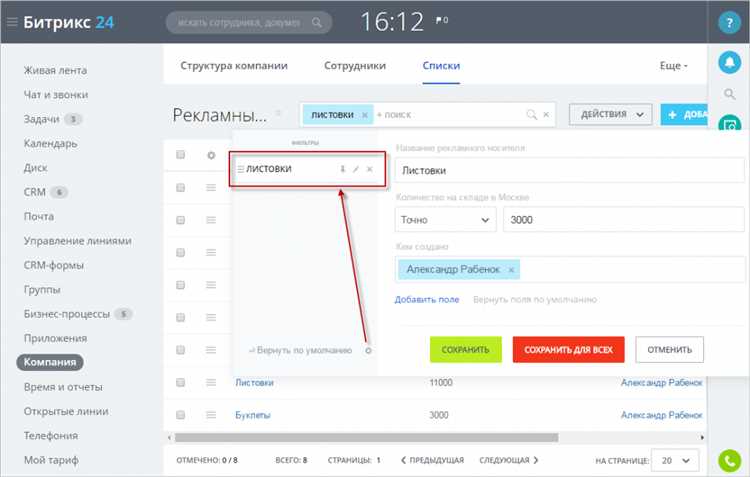750x477 pixels.
Task: Switch to Структура компании tab
Action: 234,66
